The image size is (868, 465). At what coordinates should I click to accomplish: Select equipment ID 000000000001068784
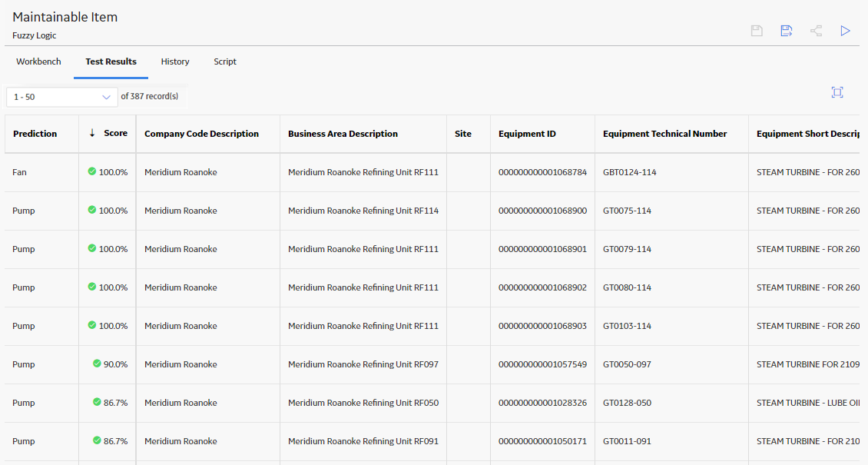[542, 172]
